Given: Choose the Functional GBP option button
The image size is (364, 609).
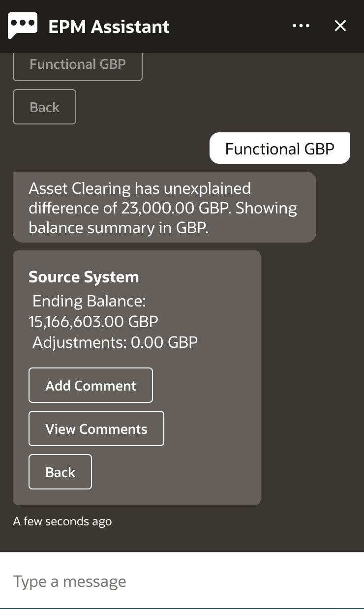Looking at the screenshot, I should 77,63.
